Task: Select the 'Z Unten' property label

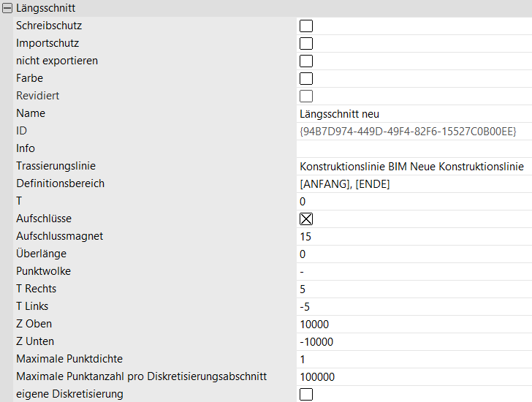Action: coord(35,341)
